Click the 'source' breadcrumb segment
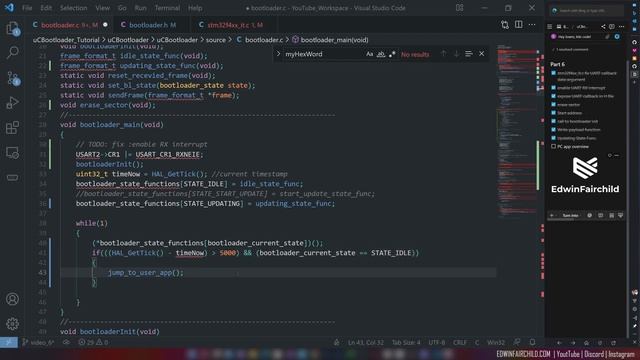This screenshot has width=640, height=360. (216, 40)
